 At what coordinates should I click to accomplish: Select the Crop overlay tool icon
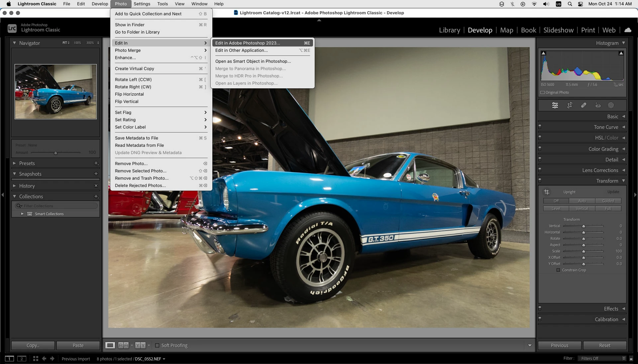[570, 105]
